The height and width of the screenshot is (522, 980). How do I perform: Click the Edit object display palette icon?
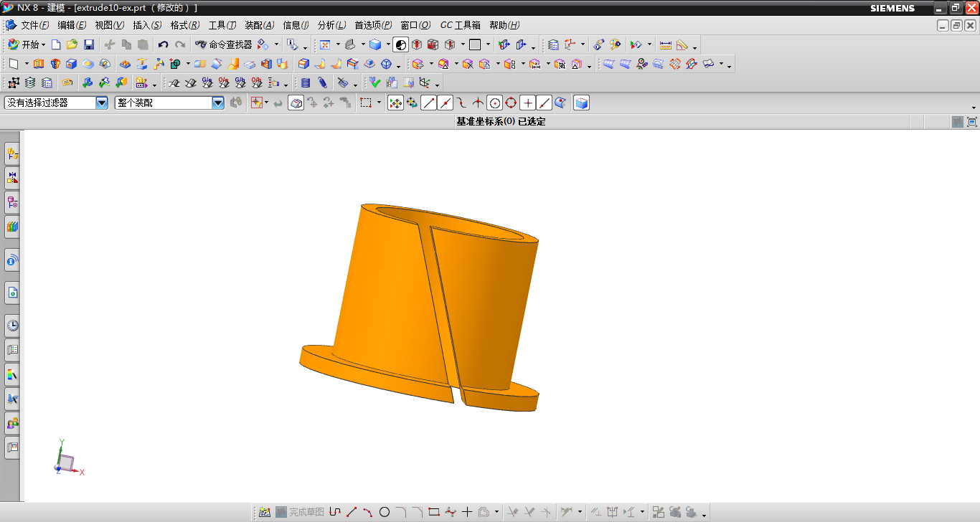click(615, 44)
